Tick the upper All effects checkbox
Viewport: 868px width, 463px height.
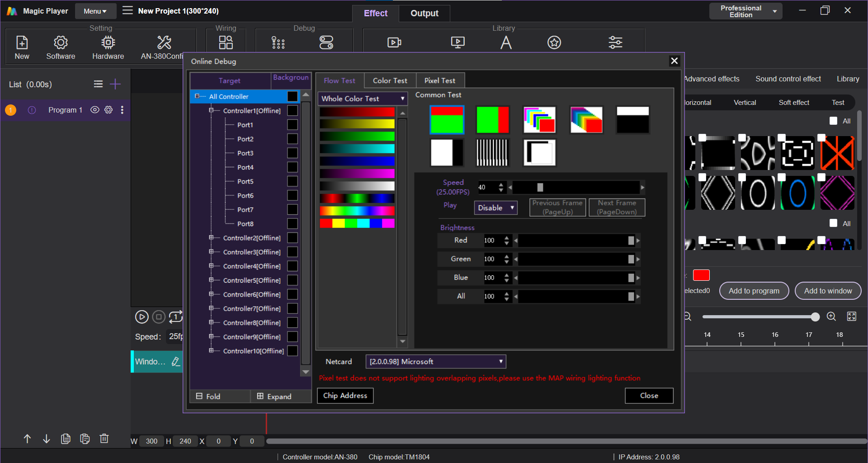(x=833, y=121)
